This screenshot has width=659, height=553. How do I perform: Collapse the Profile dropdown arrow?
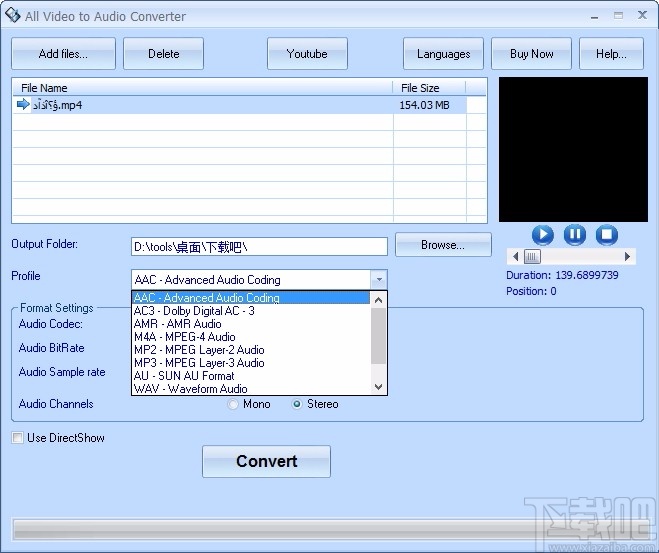pos(379,279)
